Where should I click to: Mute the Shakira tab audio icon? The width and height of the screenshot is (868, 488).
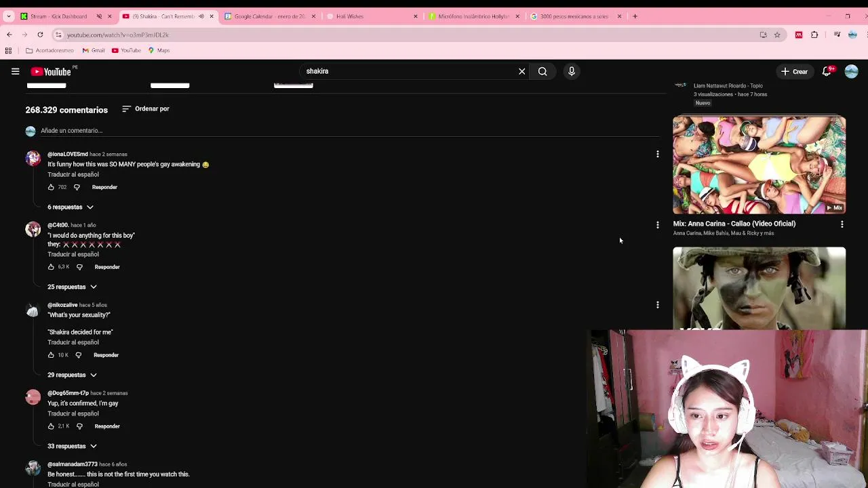click(x=201, y=16)
